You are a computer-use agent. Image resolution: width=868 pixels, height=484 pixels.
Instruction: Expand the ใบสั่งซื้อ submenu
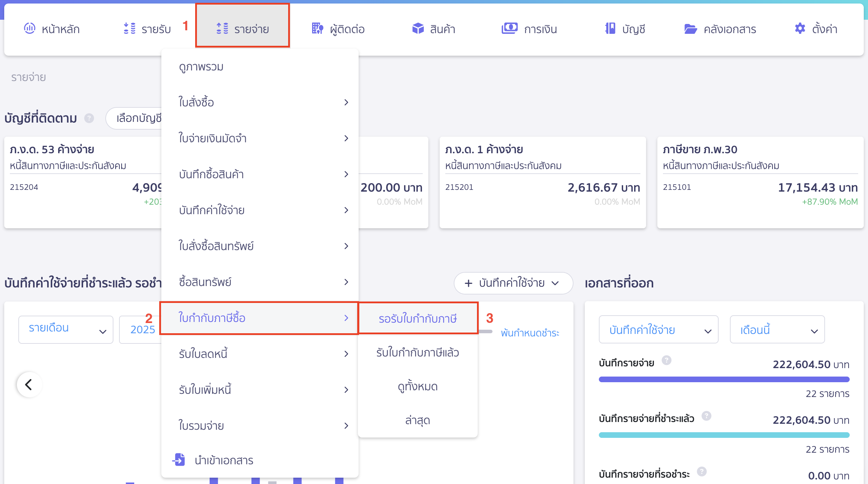coord(260,102)
